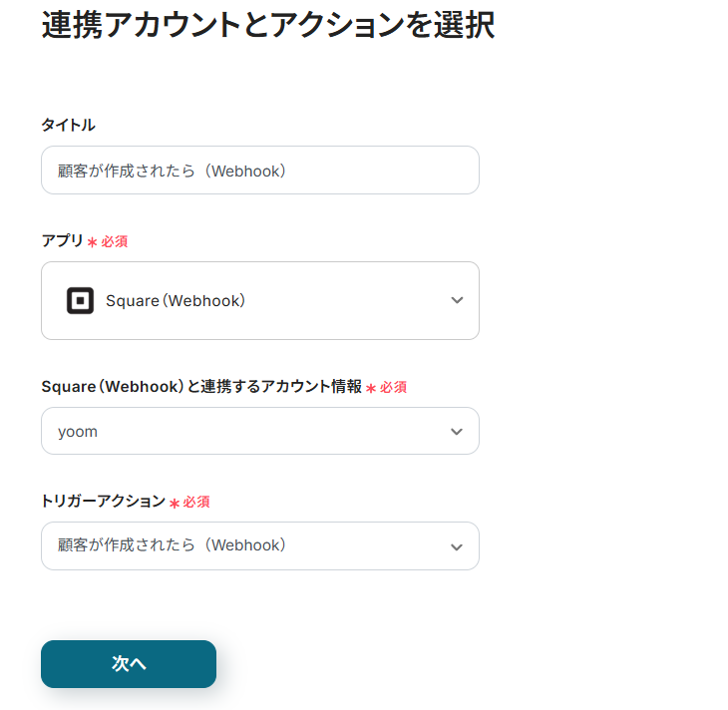Click the 必須 tag beside アカウント情報
The height and width of the screenshot is (710, 728).
coord(393,387)
